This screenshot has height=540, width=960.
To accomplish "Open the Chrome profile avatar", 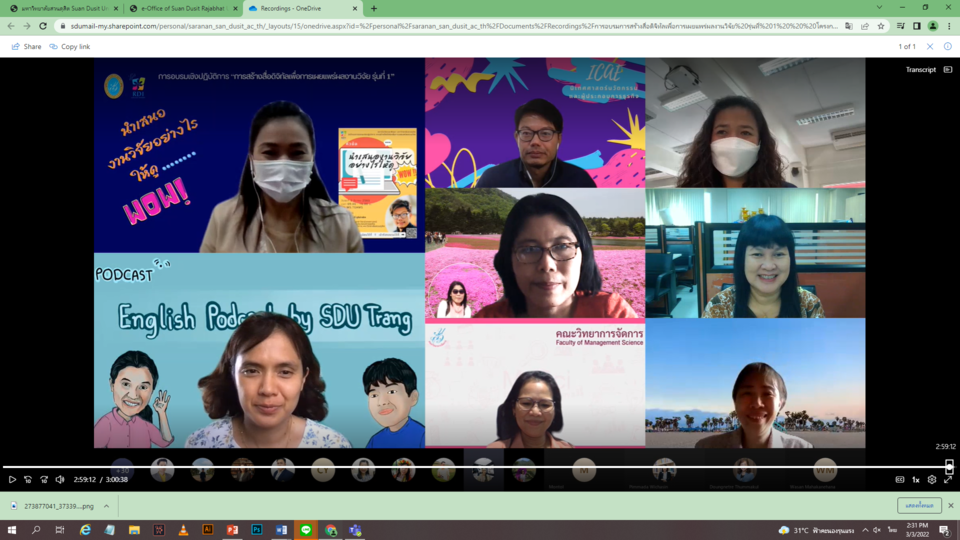I will (x=932, y=26).
